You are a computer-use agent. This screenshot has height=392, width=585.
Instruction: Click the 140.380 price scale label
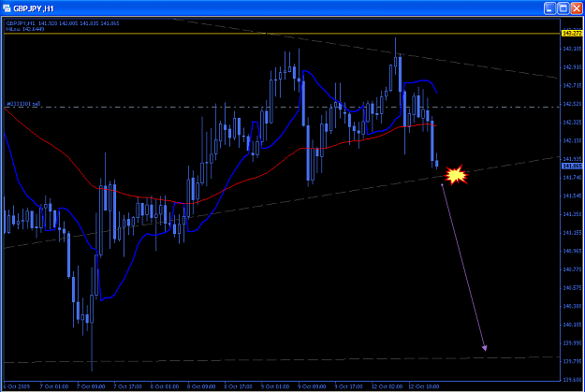click(572, 306)
